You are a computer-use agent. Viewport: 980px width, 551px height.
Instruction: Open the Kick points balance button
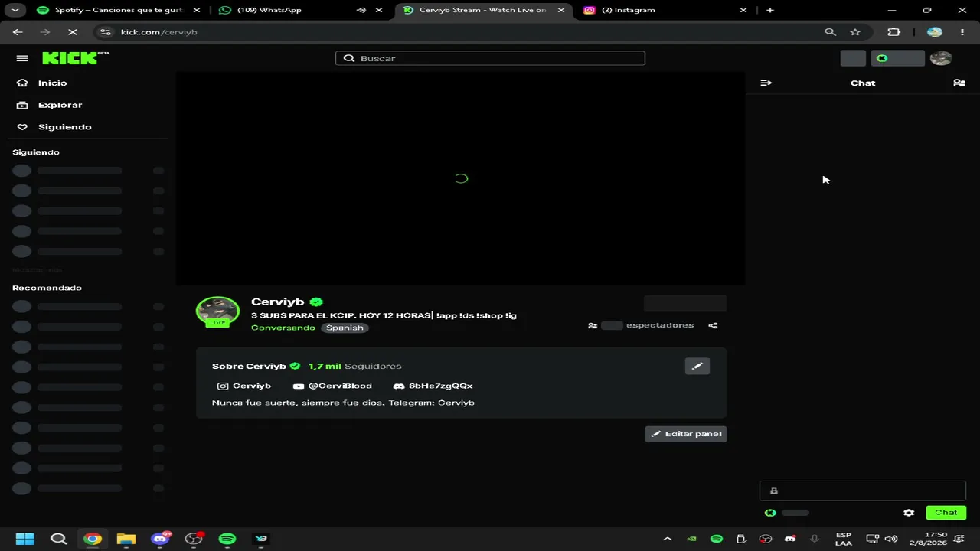[897, 58]
